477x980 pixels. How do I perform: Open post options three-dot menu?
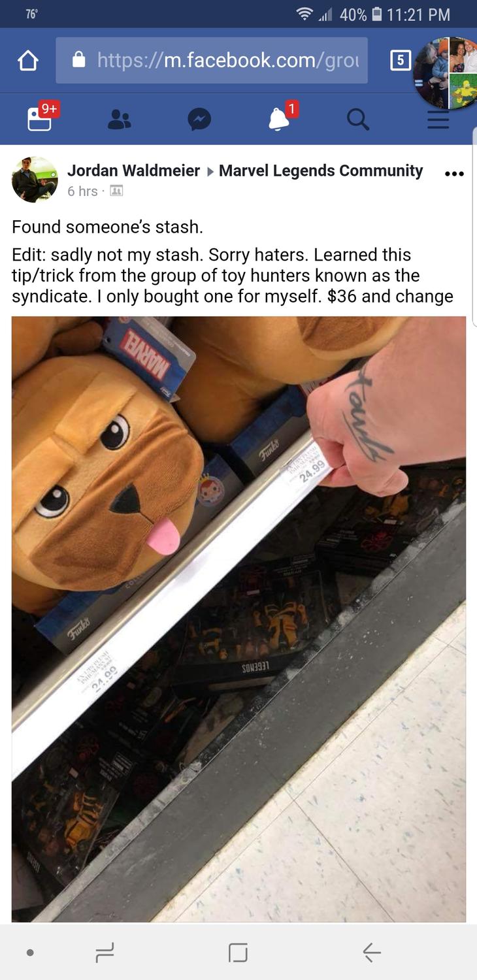click(x=453, y=174)
